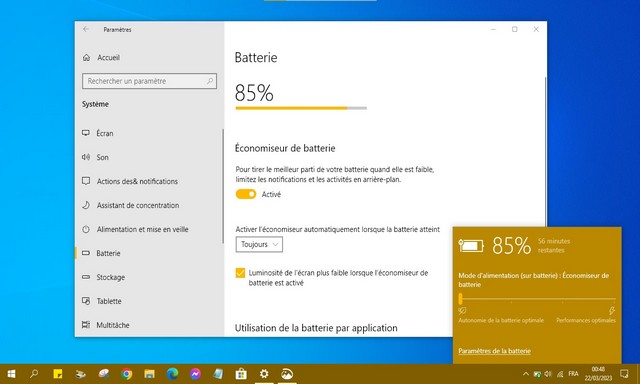Uncheck Luminosité de l'écran plus faible checkbox

click(x=240, y=273)
